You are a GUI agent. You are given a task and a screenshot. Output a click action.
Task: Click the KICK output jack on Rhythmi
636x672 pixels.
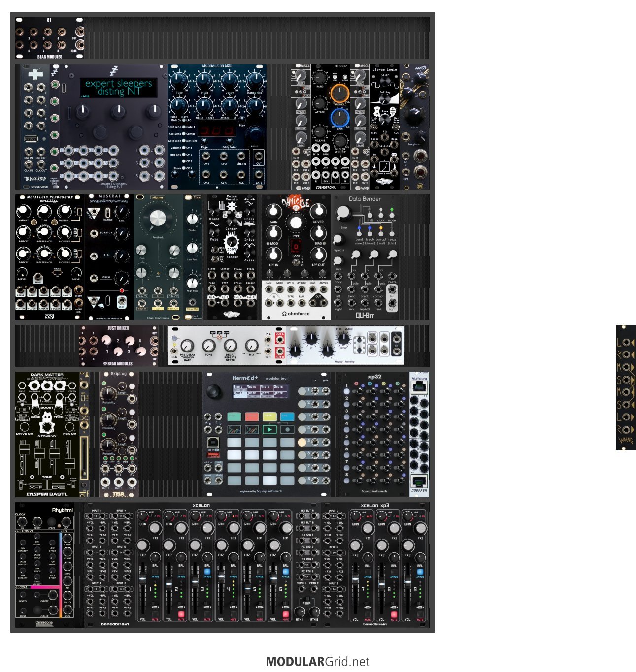pos(68,610)
